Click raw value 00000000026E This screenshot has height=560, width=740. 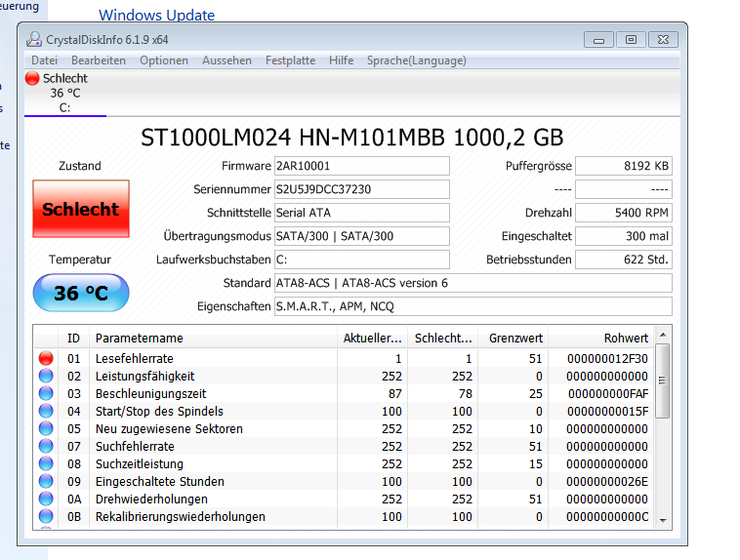(x=607, y=481)
